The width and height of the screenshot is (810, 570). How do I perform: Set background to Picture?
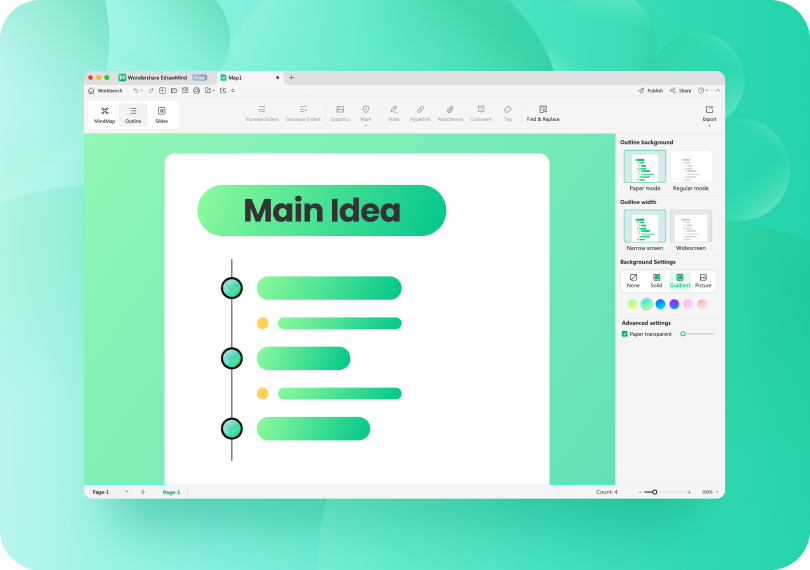pyautogui.click(x=703, y=281)
